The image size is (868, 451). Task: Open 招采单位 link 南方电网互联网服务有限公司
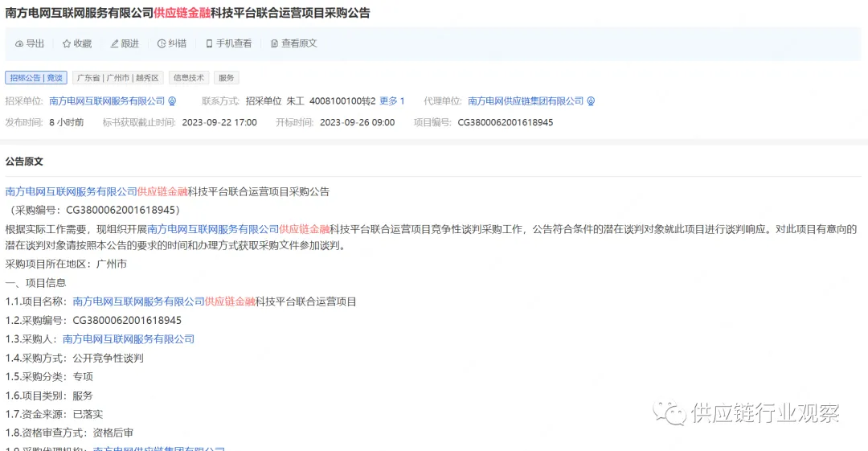tap(107, 101)
